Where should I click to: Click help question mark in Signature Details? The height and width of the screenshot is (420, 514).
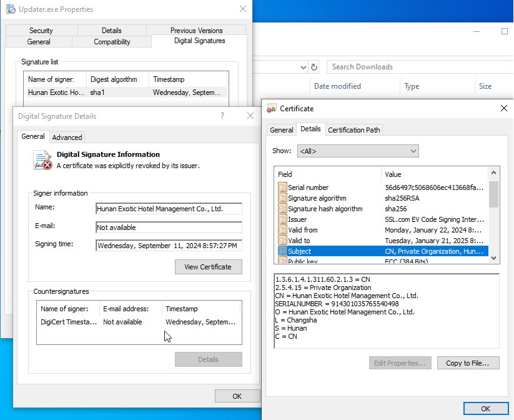(x=222, y=116)
